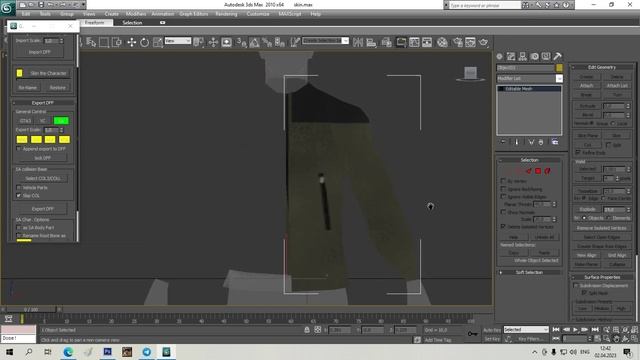Click the Align tool icon
640x360 pixels.
pos(371,42)
